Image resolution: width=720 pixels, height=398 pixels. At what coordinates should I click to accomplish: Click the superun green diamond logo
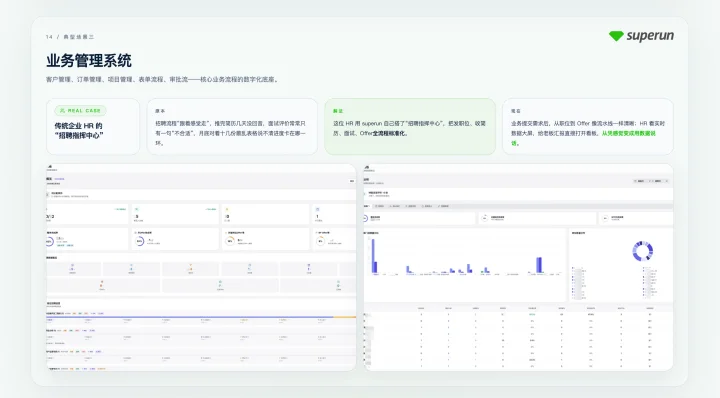[x=616, y=36]
